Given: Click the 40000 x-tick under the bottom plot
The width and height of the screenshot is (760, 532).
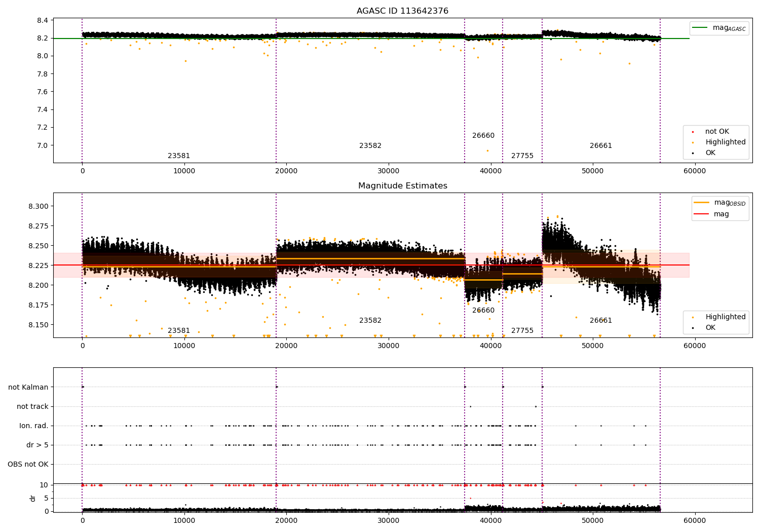Looking at the screenshot, I should coord(490,521).
